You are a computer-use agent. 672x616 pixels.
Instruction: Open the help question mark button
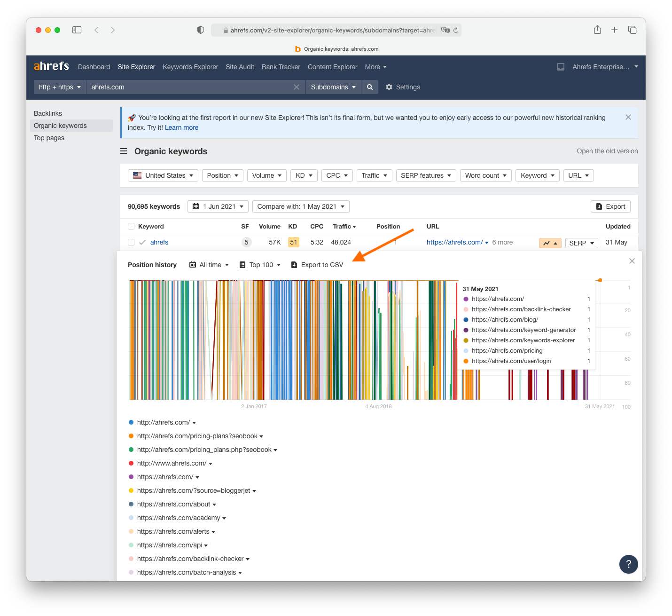[628, 564]
